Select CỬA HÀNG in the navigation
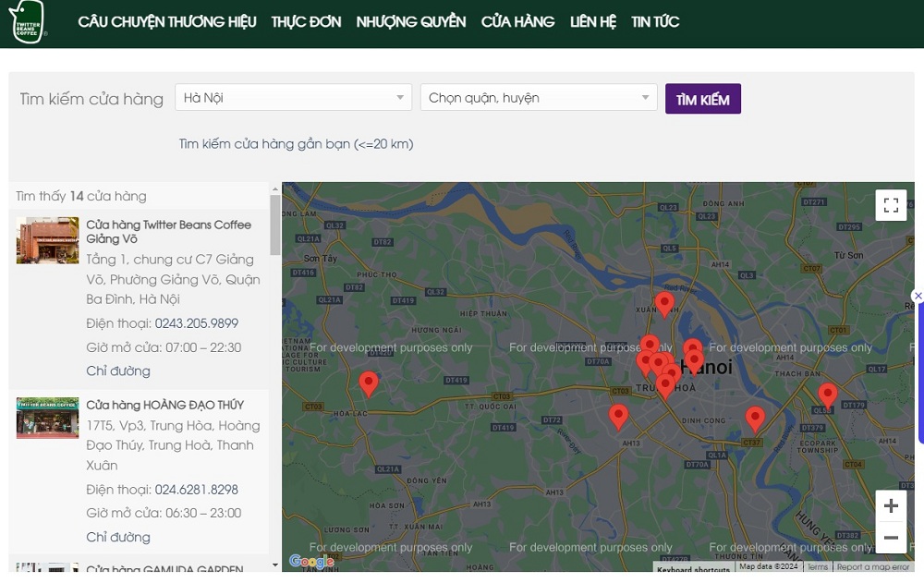 (x=518, y=22)
